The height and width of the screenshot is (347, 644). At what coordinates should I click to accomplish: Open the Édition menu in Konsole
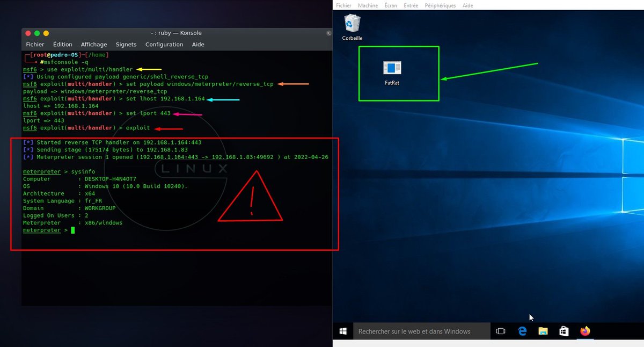coord(63,45)
